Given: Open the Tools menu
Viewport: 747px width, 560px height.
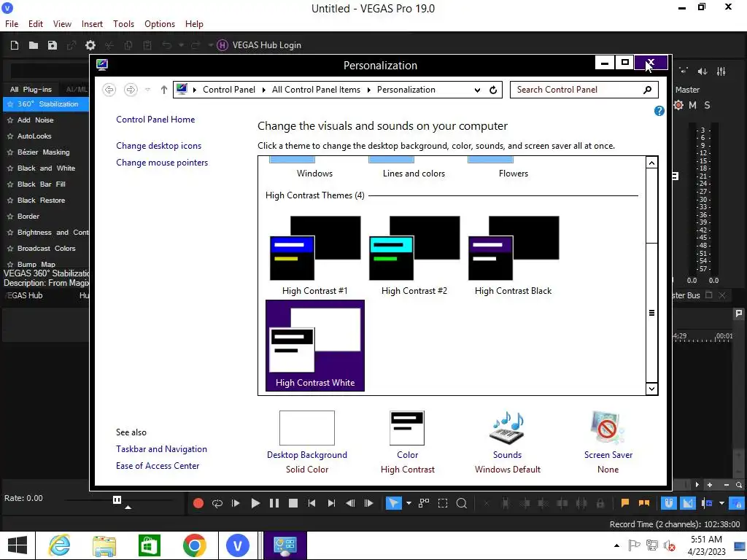Looking at the screenshot, I should click(x=123, y=24).
